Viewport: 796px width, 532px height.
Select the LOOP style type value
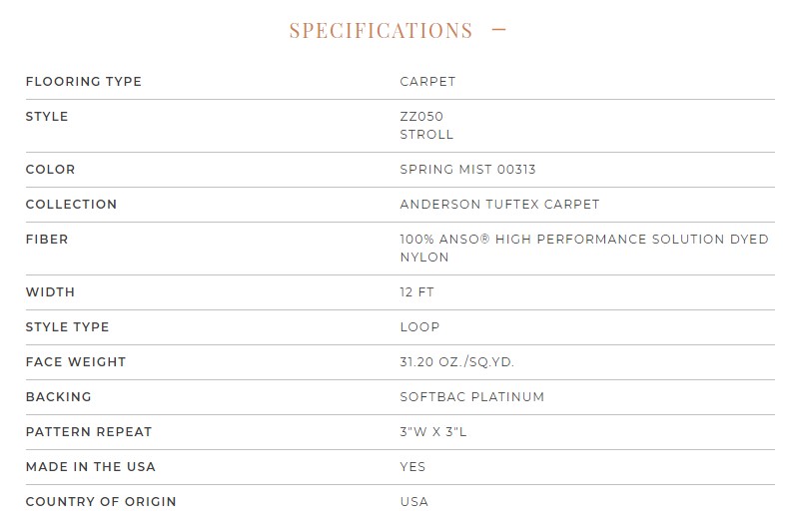(x=419, y=327)
